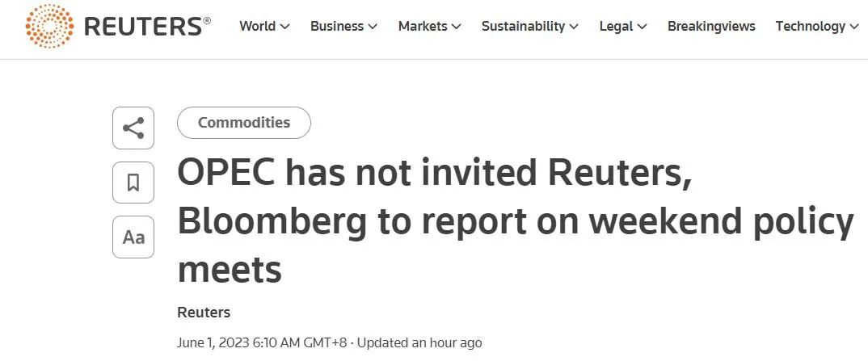Viewport: 868px width, 361px height.
Task: Bookmark this article with the save icon
Action: 133,183
